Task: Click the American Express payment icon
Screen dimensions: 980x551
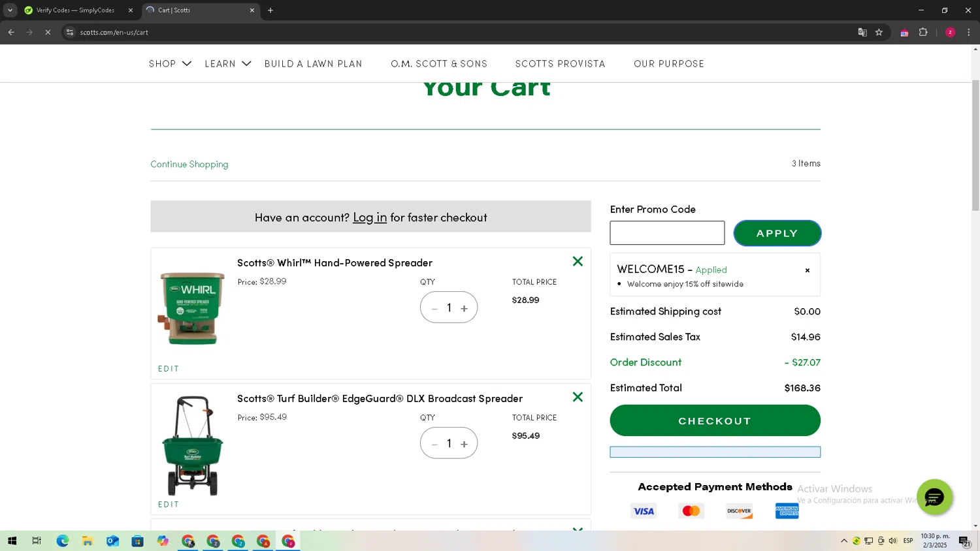Action: (787, 511)
